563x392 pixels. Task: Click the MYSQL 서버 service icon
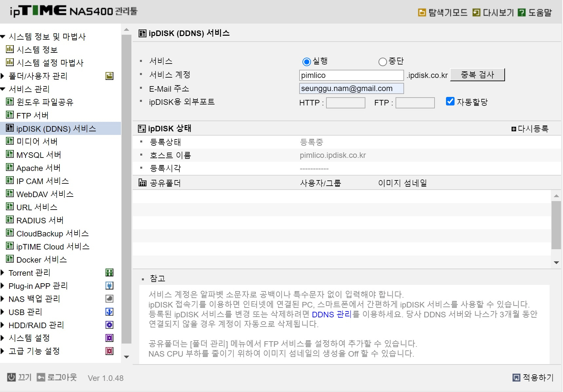(x=10, y=154)
